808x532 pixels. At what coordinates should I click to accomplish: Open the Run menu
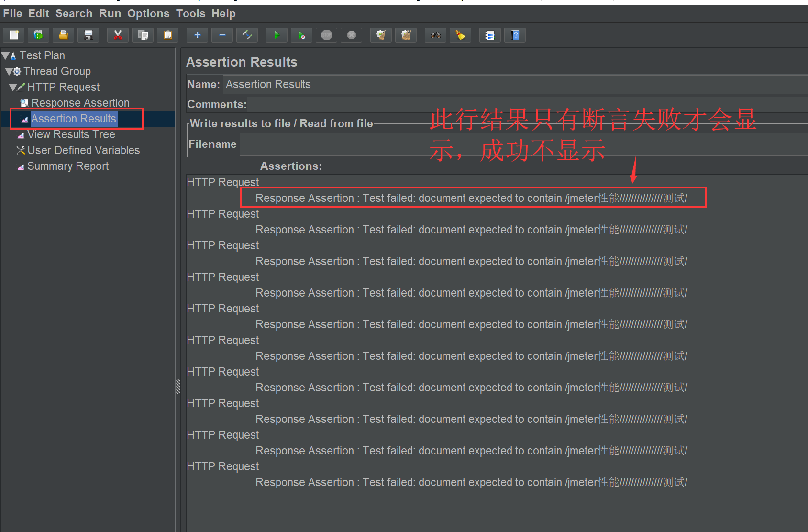(x=110, y=13)
